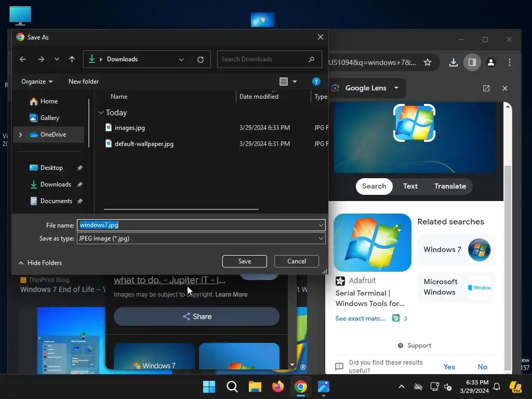This screenshot has height=399, width=532.
Task: Open the Organize menu
Action: (37, 82)
